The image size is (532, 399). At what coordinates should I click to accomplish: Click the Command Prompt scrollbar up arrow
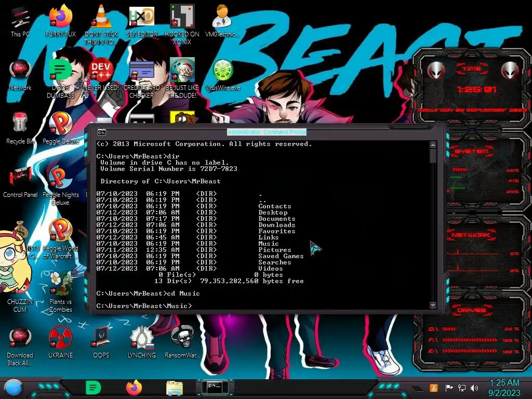(x=433, y=145)
